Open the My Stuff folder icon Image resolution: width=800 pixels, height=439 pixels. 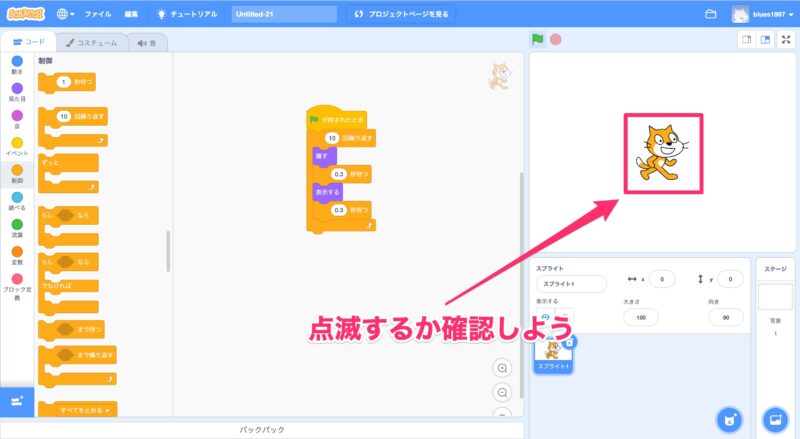(x=711, y=14)
